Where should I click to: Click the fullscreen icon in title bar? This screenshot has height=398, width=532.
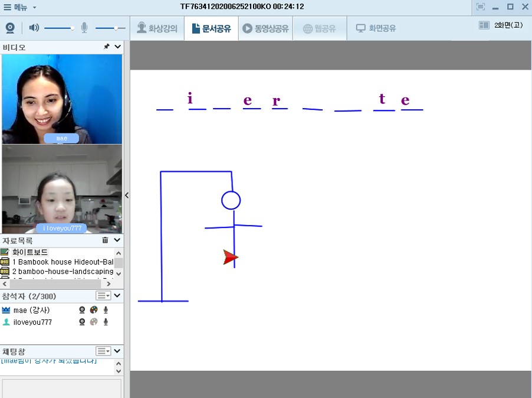pyautogui.click(x=480, y=6)
